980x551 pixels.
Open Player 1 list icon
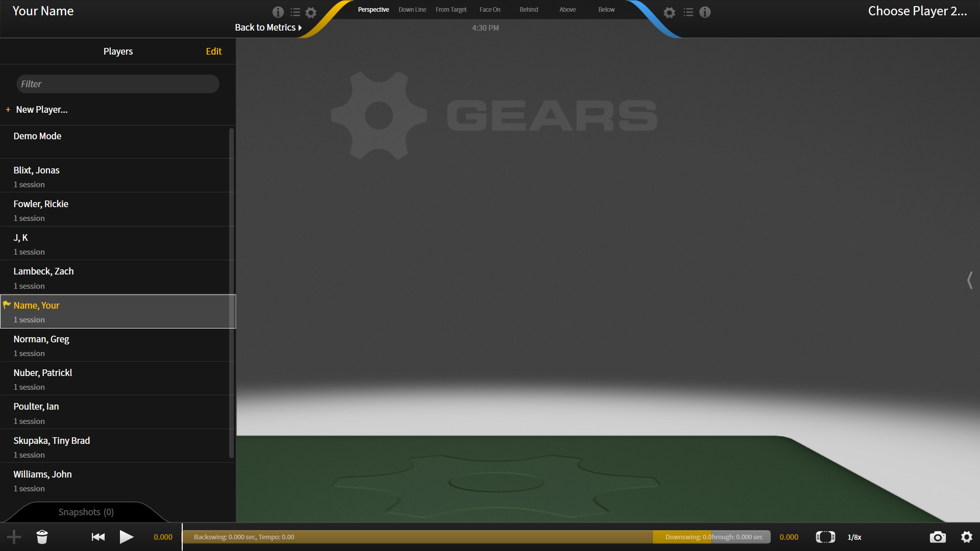pos(295,12)
